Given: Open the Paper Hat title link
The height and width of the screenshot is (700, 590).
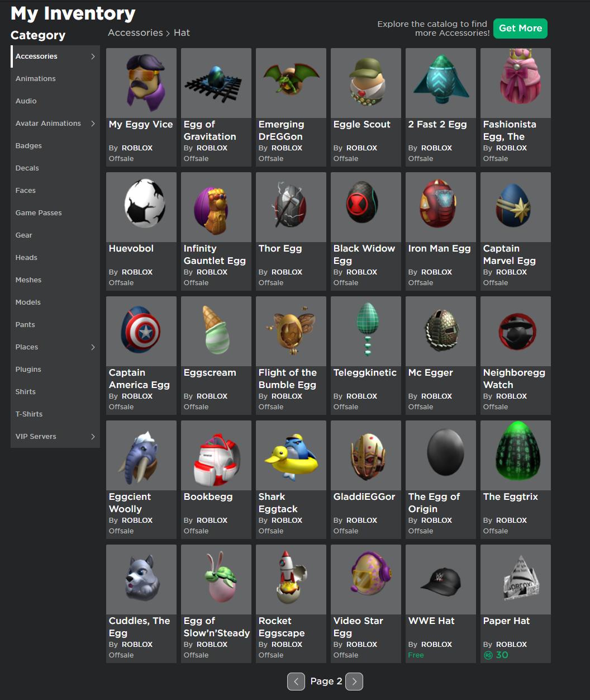Looking at the screenshot, I should [506, 621].
